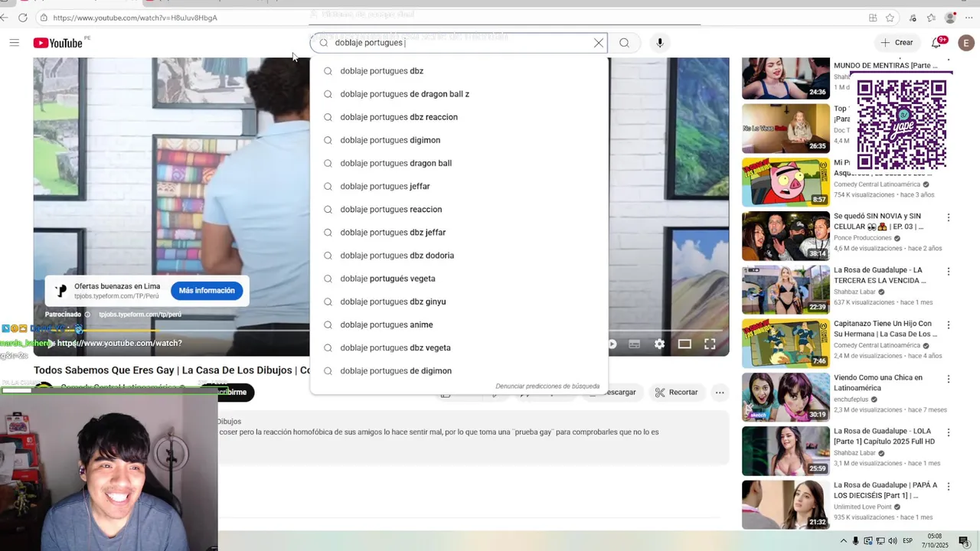Toggle subtitles button in player
The height and width of the screenshot is (551, 980).
click(x=634, y=344)
